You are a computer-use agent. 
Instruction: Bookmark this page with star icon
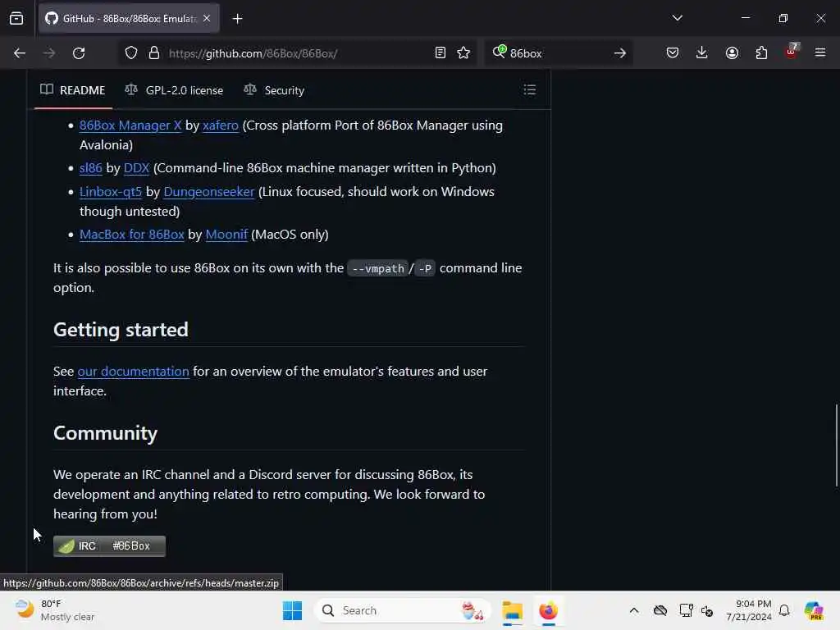click(463, 53)
